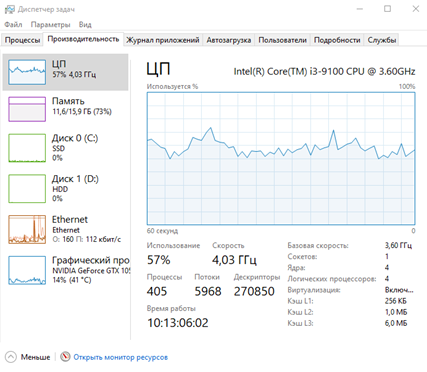Viewport: 427px width, 372px height.
Task: Click the 60 секунд axis label
Action: click(x=162, y=231)
